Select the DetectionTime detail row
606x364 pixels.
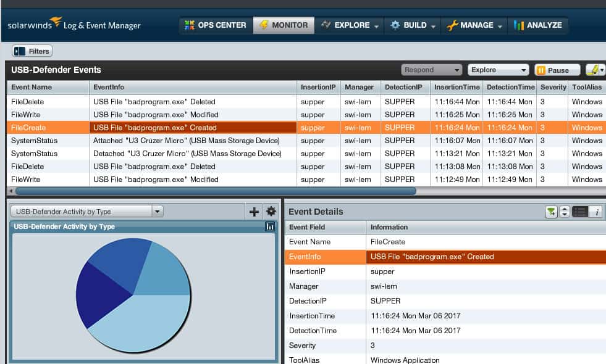[x=445, y=331]
